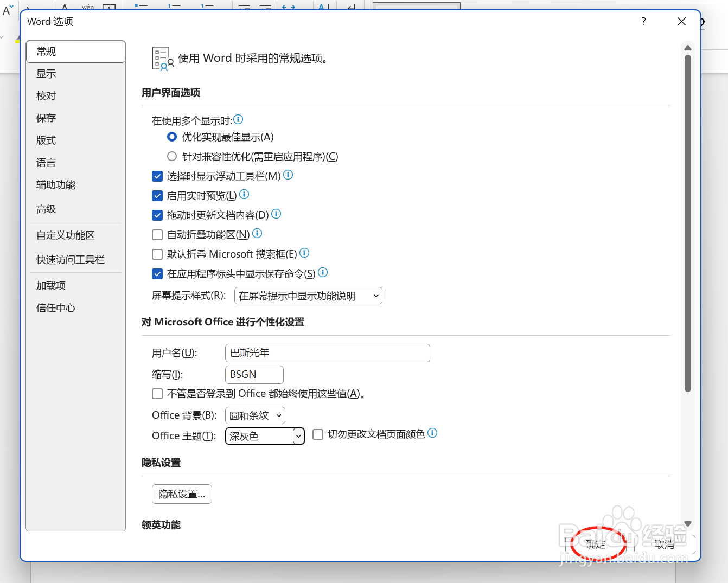
Task: Open Office 背景 dropdown showing 圆和条纹
Action: tap(255, 415)
